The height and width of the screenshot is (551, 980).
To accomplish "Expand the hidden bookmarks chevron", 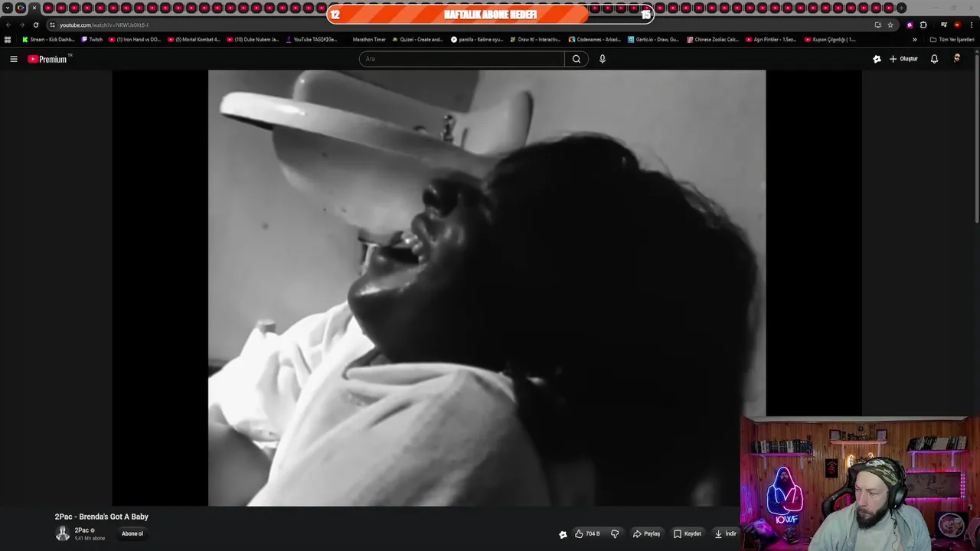I will tap(914, 40).
